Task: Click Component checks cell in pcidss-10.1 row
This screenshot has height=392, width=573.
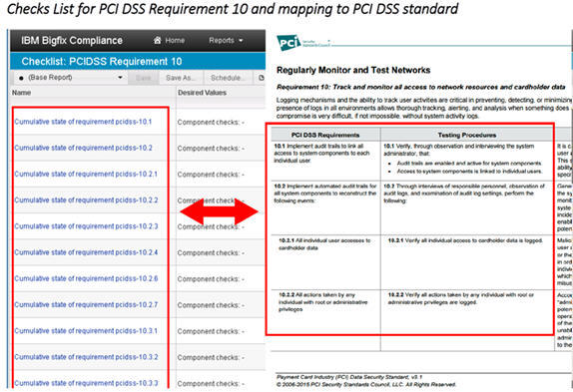Action: pyautogui.click(x=211, y=123)
